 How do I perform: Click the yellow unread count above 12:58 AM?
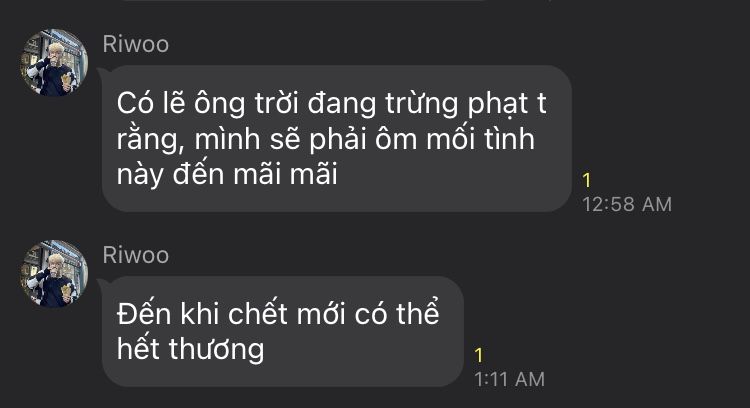coord(587,180)
